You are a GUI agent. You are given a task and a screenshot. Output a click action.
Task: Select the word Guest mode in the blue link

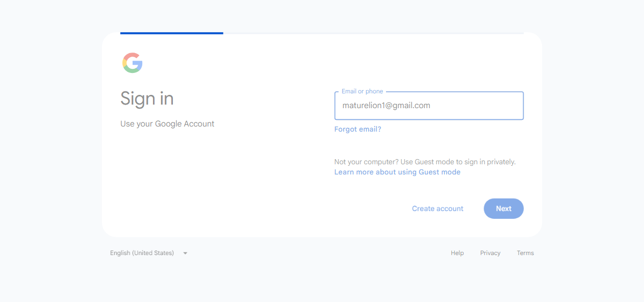point(440,172)
